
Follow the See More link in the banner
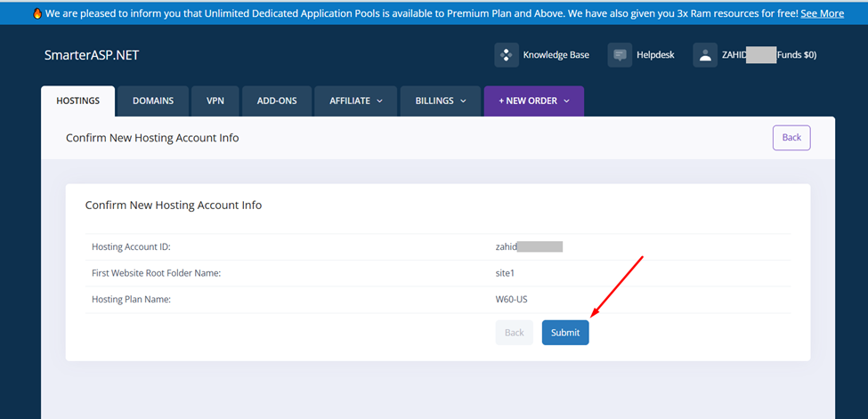(822, 13)
